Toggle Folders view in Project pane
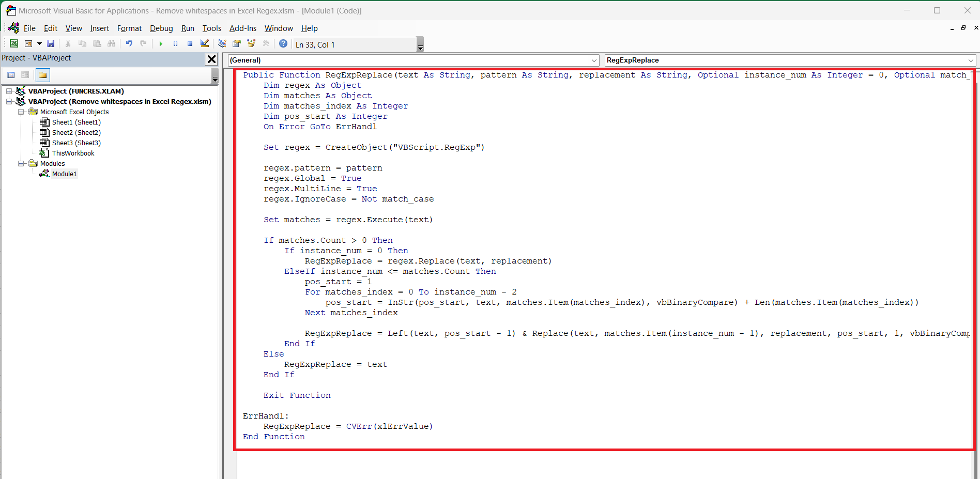This screenshot has height=479, width=980. click(x=43, y=75)
